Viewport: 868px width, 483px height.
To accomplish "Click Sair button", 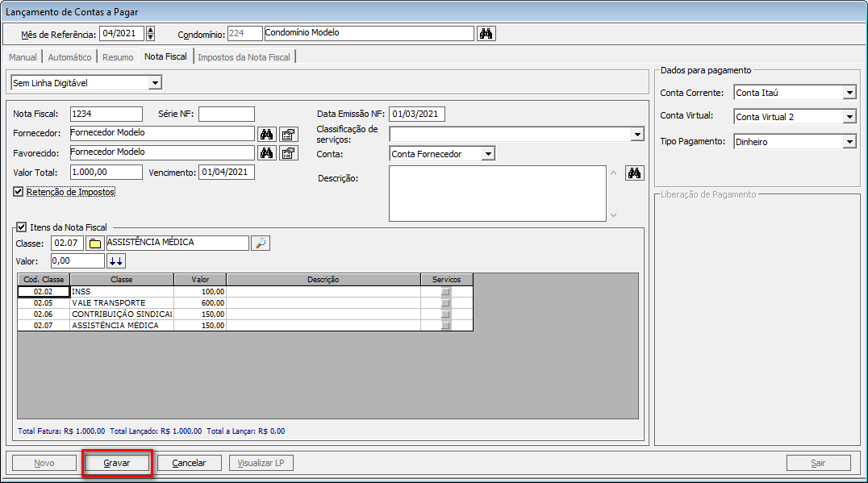I will (818, 463).
